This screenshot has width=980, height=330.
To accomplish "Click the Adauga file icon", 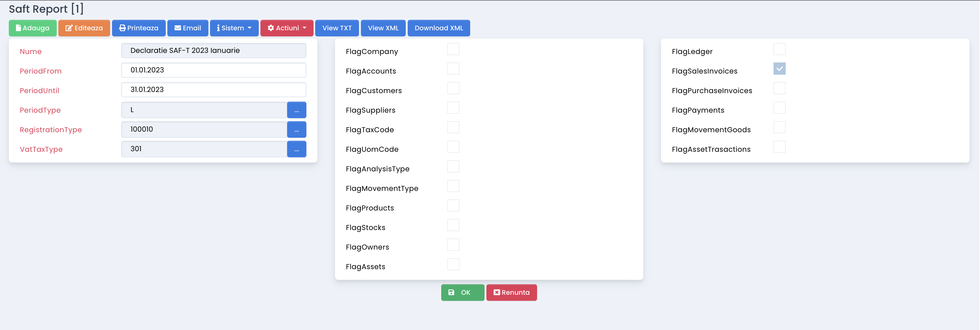I will [x=18, y=28].
